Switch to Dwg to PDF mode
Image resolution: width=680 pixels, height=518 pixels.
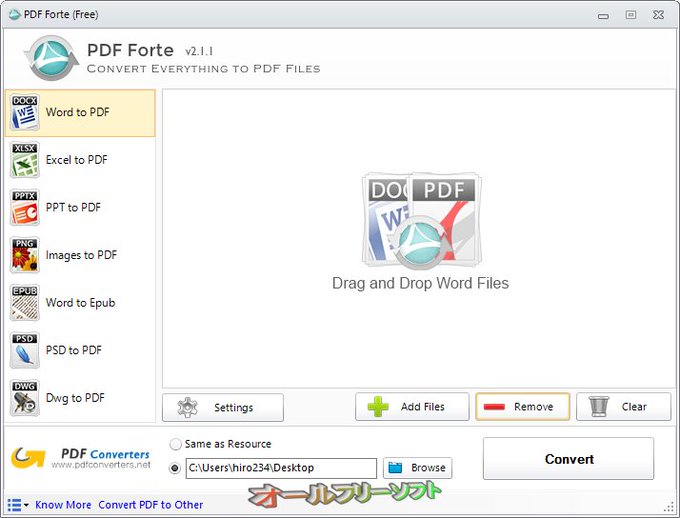coord(80,398)
